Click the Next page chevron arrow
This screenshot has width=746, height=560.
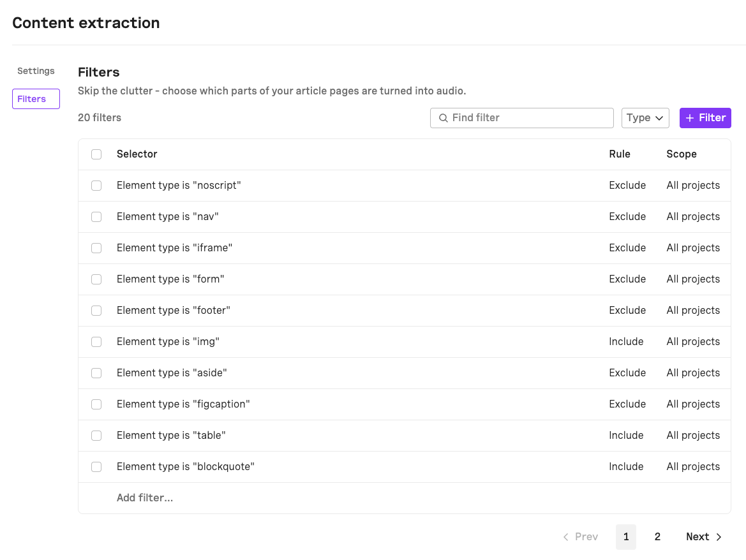[719, 537]
